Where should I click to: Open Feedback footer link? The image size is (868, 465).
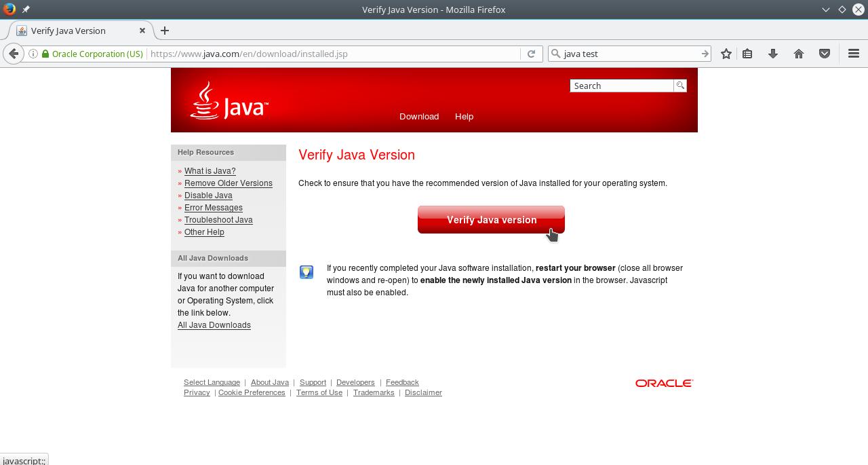point(402,382)
